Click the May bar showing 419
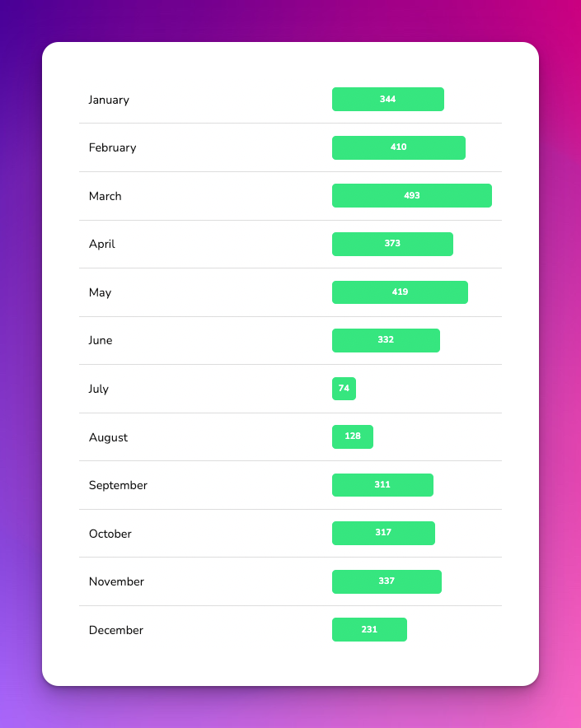 [x=400, y=292]
